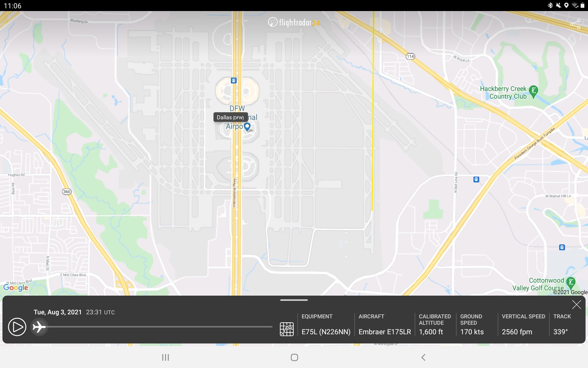Tap the Google logo on the map

click(x=16, y=288)
